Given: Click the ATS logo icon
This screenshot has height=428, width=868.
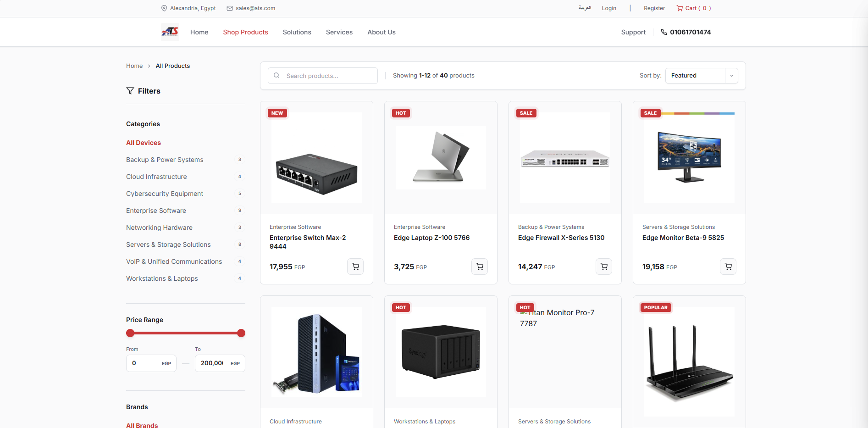Looking at the screenshot, I should coord(170,32).
